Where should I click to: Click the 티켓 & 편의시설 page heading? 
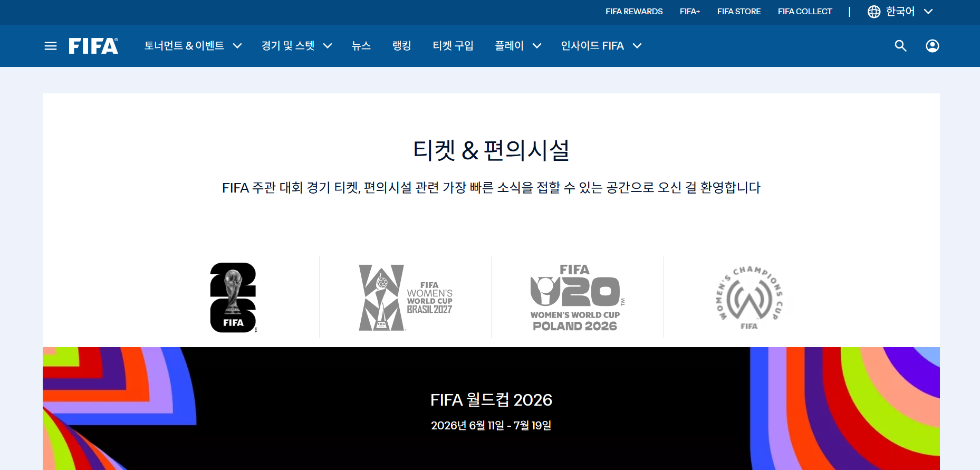click(491, 150)
